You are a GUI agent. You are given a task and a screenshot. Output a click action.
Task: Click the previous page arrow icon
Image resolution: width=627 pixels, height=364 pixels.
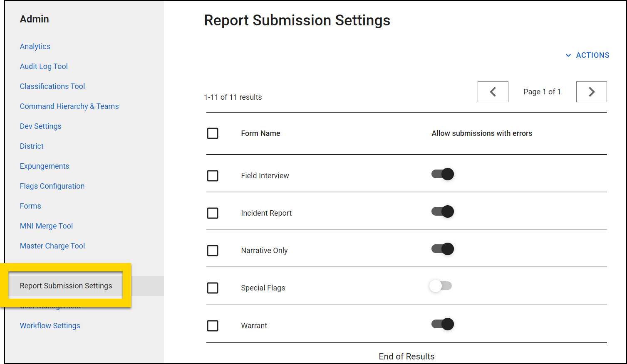point(493,91)
